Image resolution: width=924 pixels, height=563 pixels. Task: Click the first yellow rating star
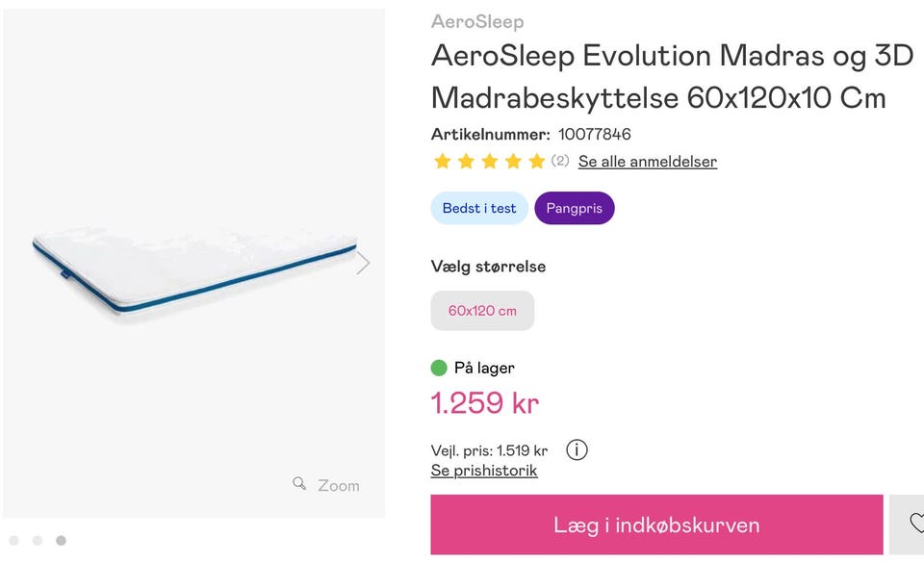pyautogui.click(x=443, y=162)
